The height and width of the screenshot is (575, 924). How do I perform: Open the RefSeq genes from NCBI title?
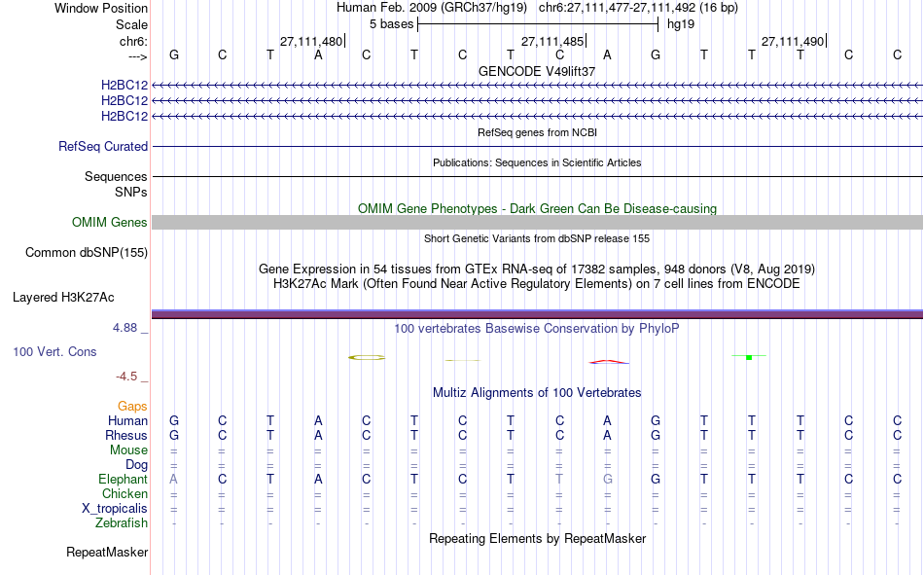(537, 132)
